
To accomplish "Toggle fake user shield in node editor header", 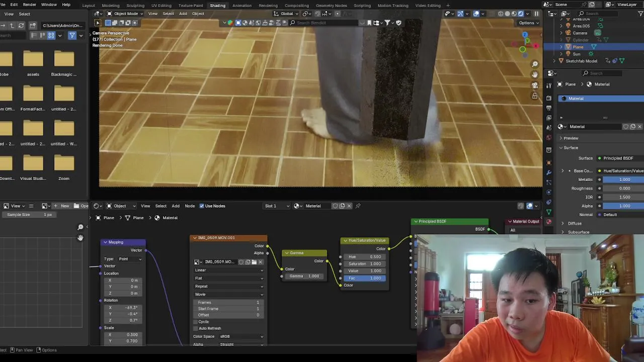I will point(335,206).
